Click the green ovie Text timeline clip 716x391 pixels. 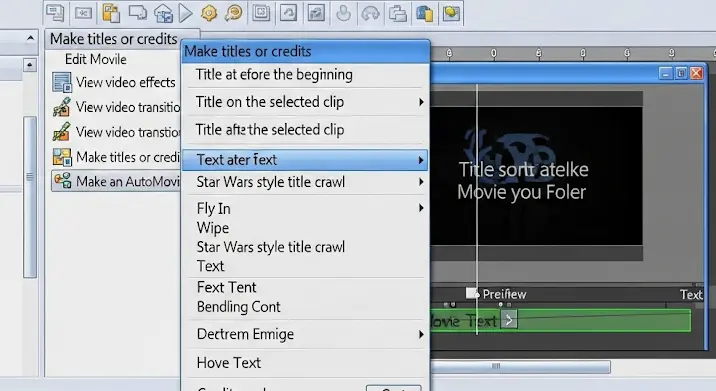561,321
